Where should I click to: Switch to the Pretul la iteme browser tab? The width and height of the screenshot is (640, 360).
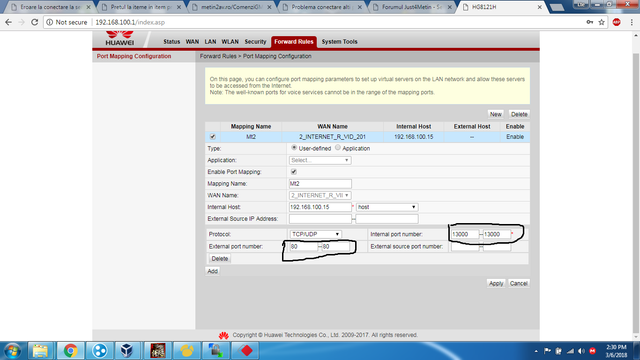[x=141, y=7]
